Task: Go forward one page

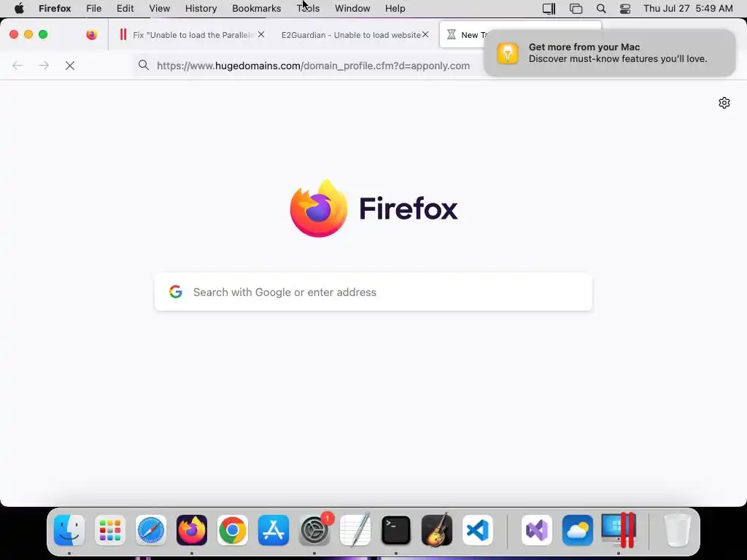Action: click(x=44, y=66)
